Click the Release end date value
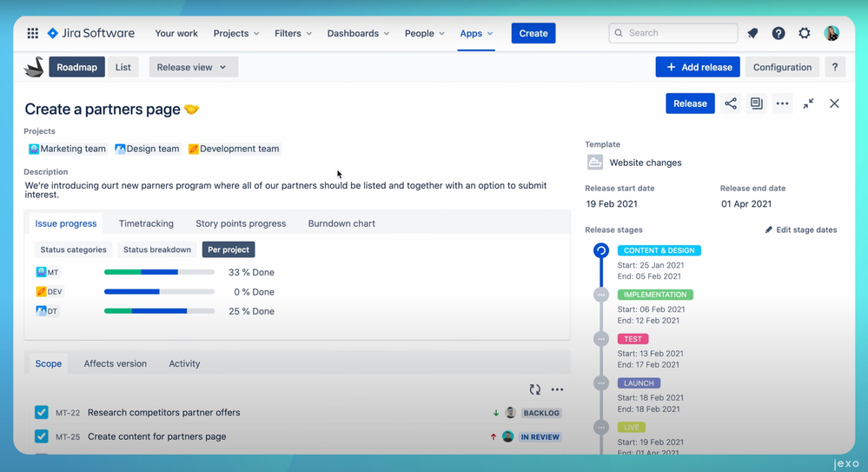This screenshot has height=472, width=868. click(x=746, y=204)
